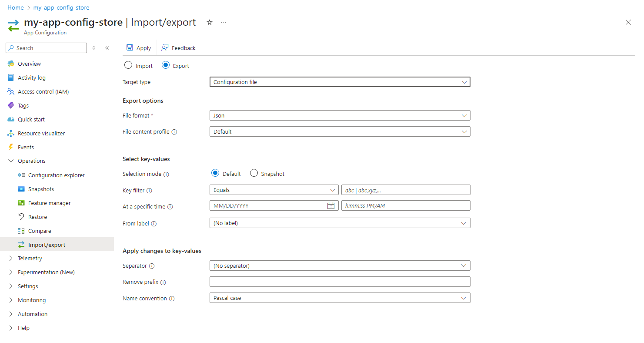The width and height of the screenshot is (644, 343).
Task: Click the Apply button
Action: (x=138, y=48)
